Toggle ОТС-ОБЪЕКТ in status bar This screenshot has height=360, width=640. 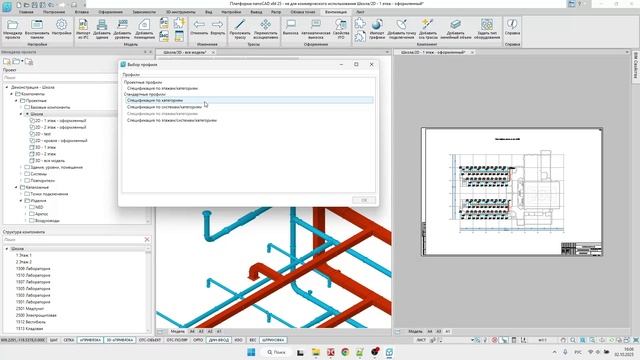tap(150, 340)
